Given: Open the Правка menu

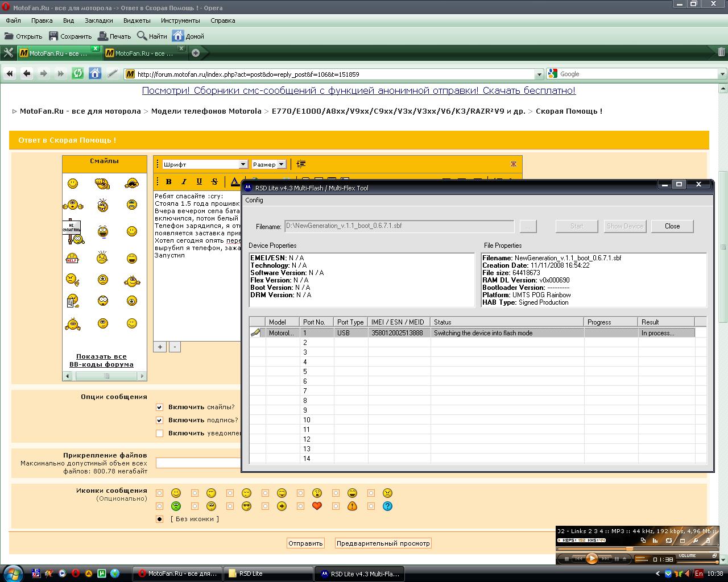Looking at the screenshot, I should pos(42,20).
